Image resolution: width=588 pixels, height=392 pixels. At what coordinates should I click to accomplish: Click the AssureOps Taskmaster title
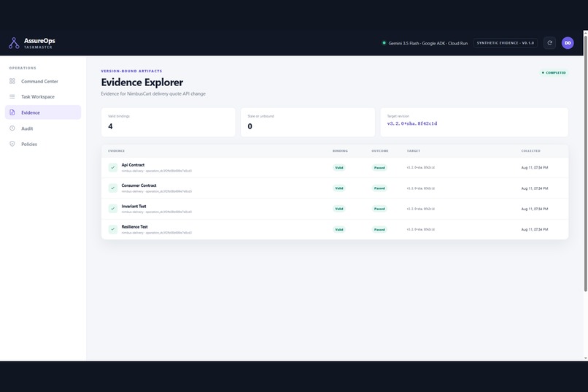click(x=39, y=43)
